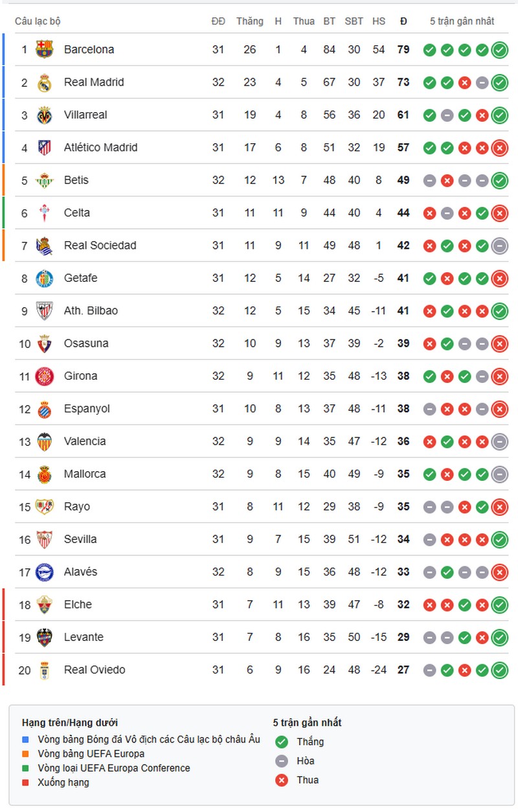Click Real Madrid's red loss indicator

464,82
